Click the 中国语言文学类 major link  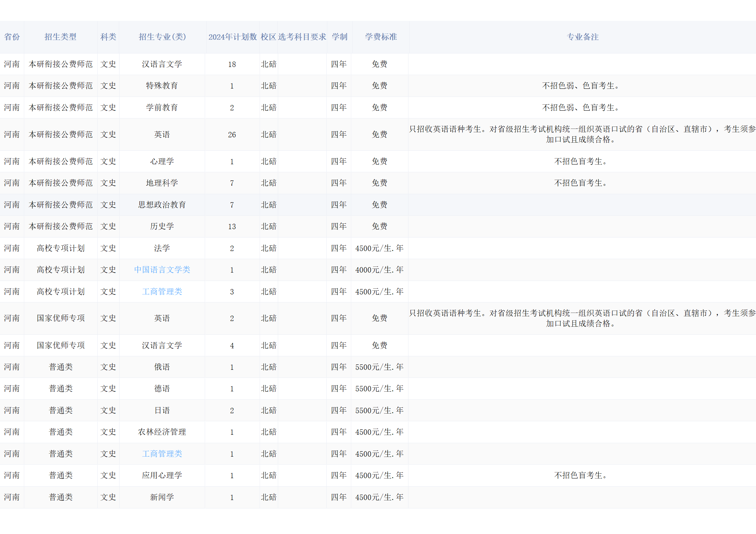pyautogui.click(x=162, y=270)
